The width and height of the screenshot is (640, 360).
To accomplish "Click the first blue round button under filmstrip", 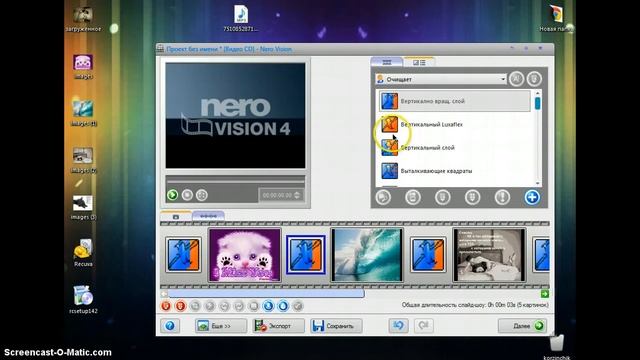I will (x=268, y=306).
